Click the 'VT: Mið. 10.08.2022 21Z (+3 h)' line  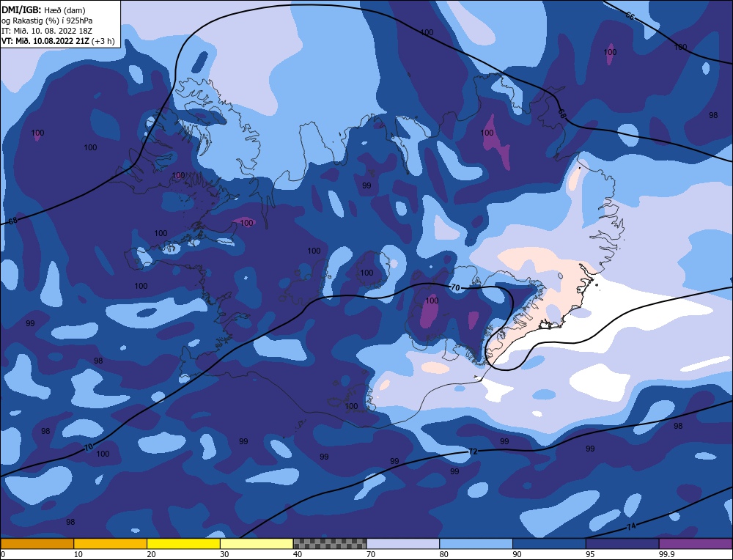[58, 41]
